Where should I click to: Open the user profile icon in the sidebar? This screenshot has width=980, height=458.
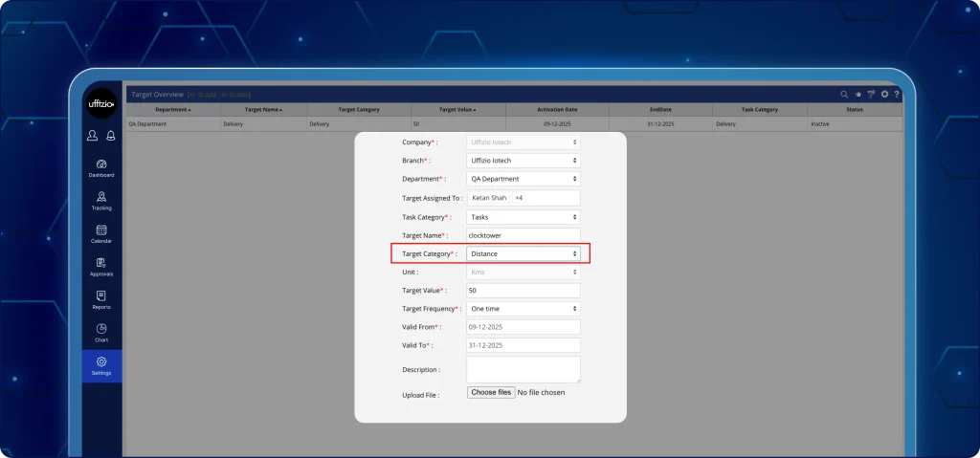(x=93, y=136)
